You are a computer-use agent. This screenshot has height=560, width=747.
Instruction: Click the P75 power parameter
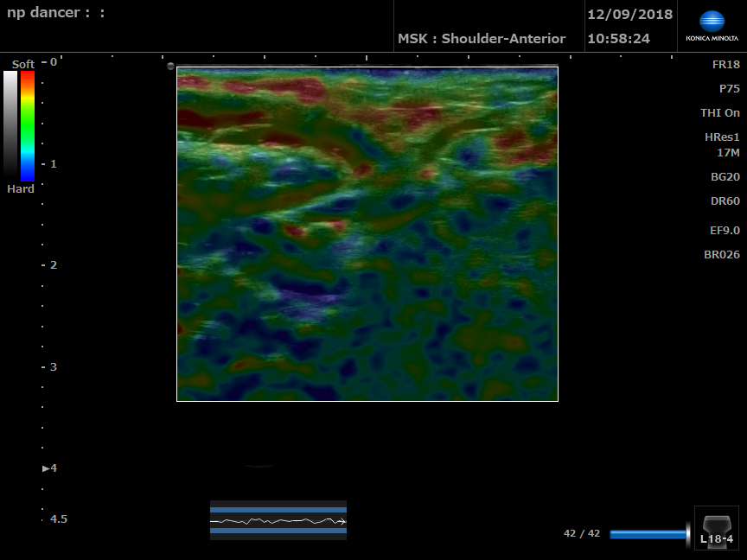point(729,89)
